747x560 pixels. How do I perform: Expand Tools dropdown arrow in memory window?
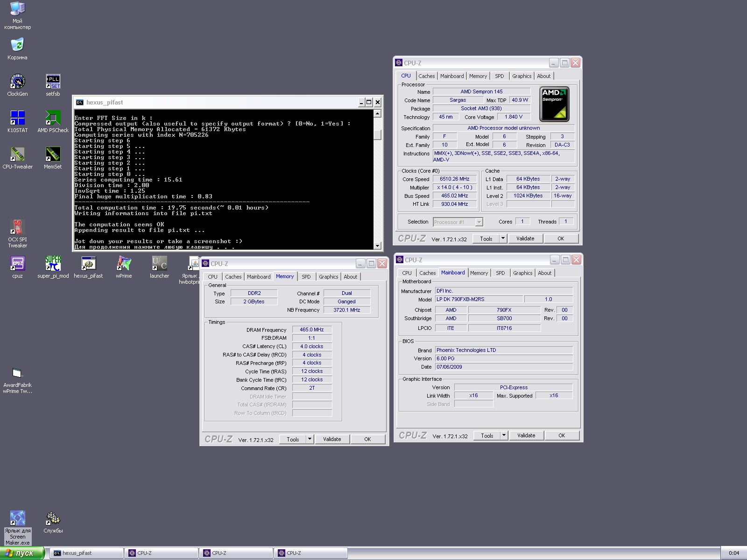click(x=310, y=439)
